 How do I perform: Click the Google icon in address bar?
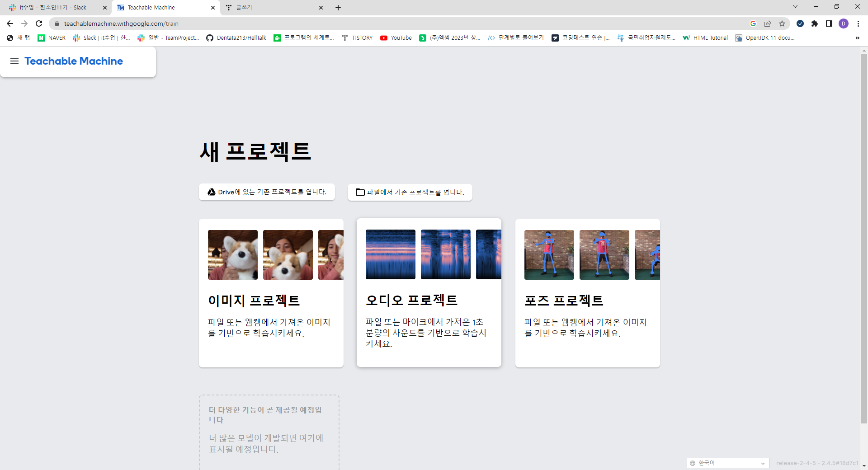753,23
